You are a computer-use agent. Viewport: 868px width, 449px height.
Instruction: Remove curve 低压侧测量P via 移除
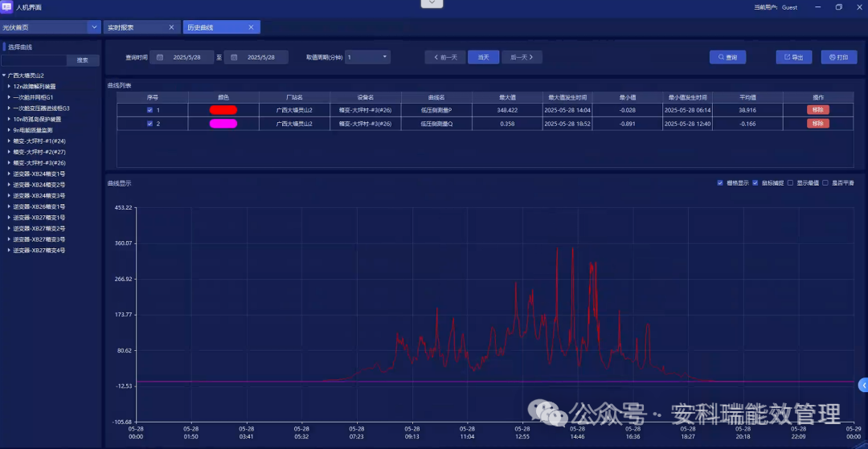pos(817,110)
